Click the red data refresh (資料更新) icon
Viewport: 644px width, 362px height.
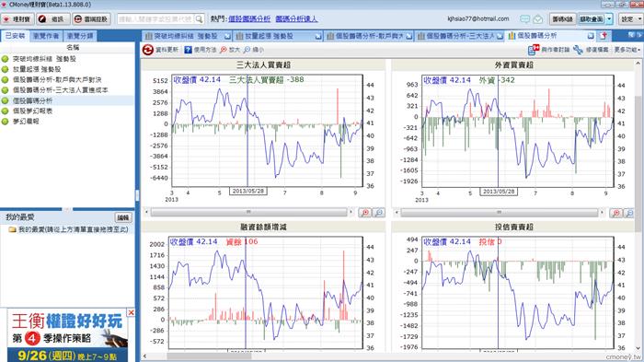tap(147, 50)
